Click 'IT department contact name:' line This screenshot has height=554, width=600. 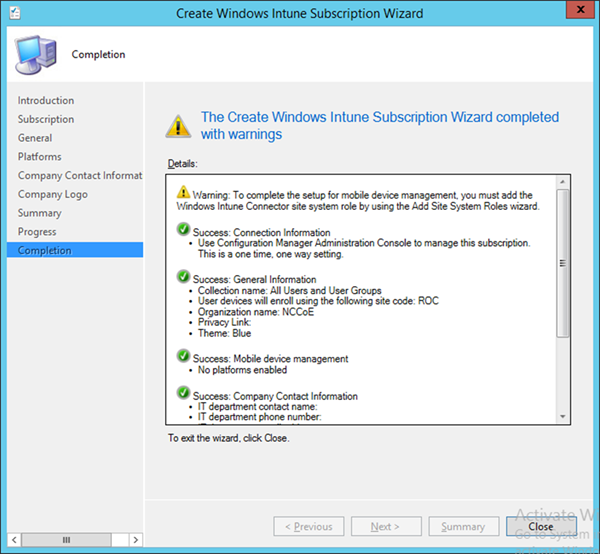tap(258, 407)
